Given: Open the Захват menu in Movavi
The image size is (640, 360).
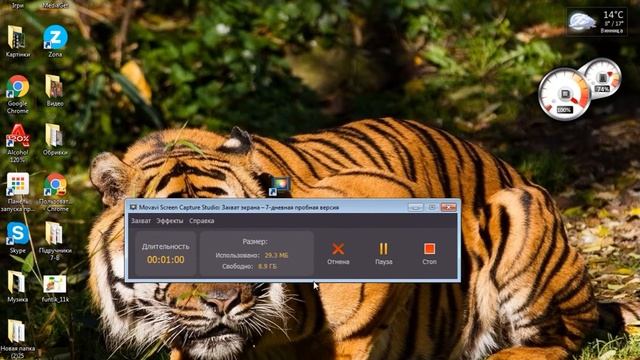Looking at the screenshot, I should point(141,221).
